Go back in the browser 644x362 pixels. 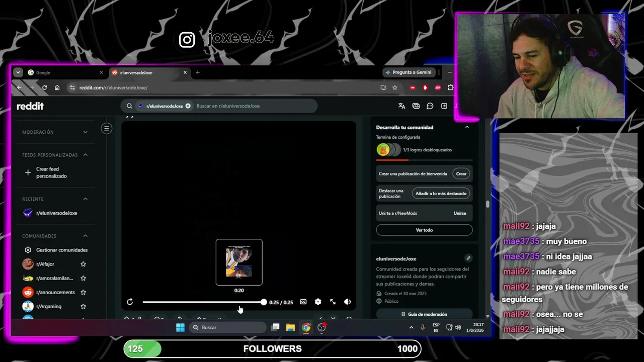coord(19,87)
